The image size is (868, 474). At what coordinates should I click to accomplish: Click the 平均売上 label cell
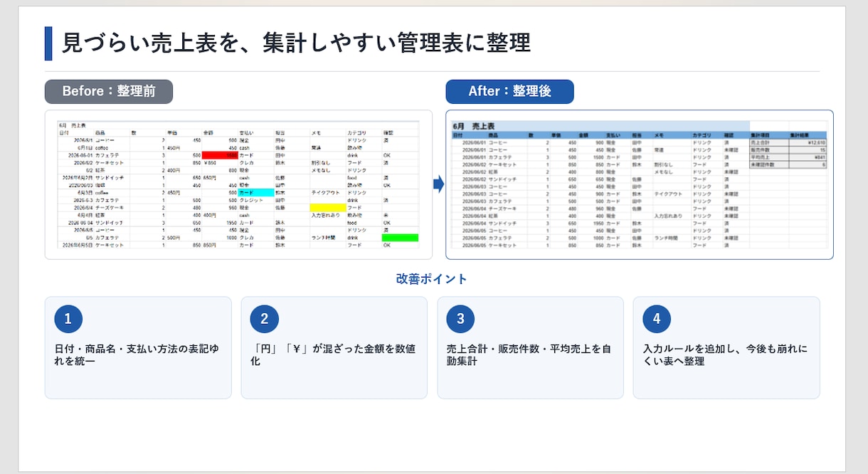tap(769, 157)
